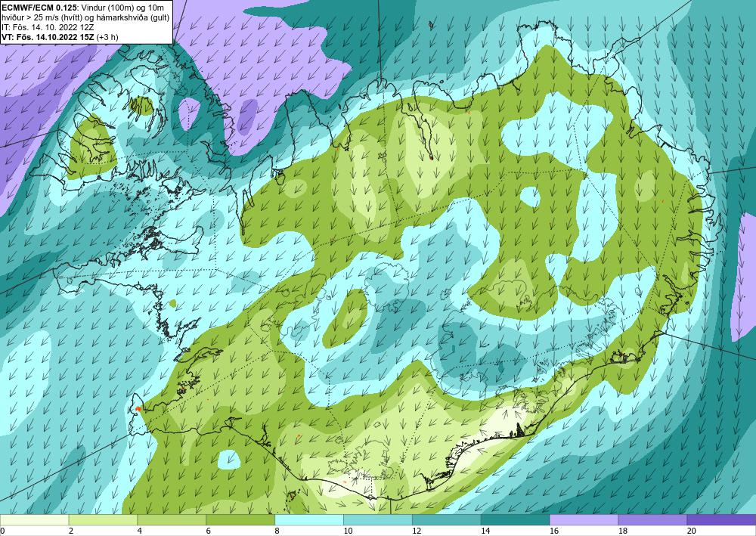Select the light green 2–4 legend swatch
Viewport: 756px width, 536px height.
[103, 520]
